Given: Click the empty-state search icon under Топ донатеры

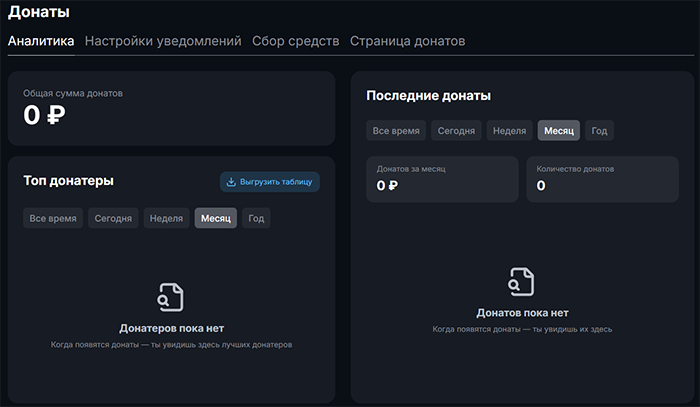Looking at the screenshot, I should coord(171,297).
